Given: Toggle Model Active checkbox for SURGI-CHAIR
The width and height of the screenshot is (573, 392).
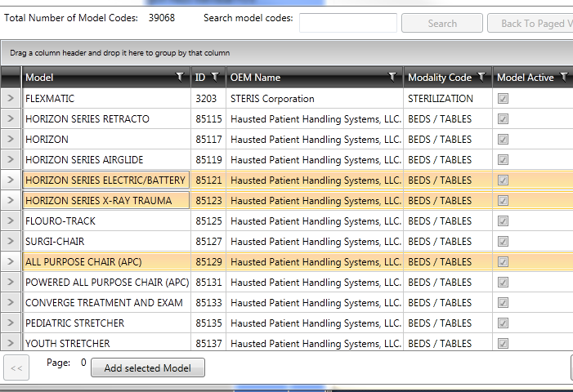Looking at the screenshot, I should (x=503, y=242).
